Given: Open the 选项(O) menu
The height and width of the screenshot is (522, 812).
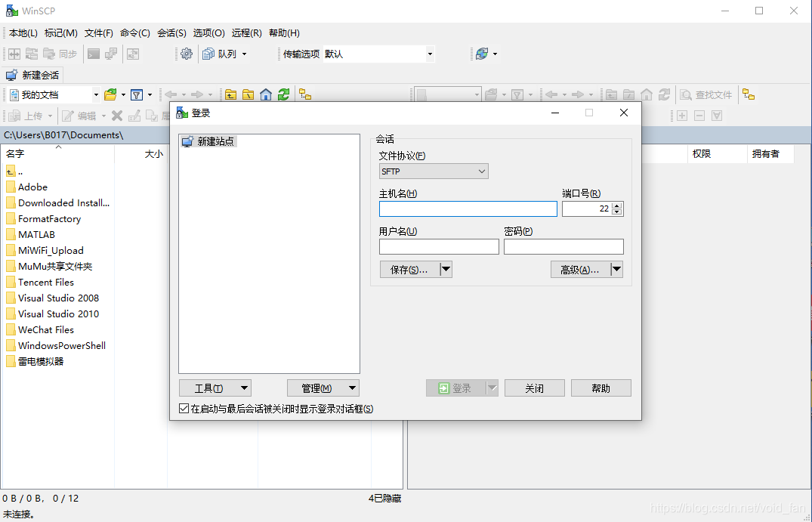Looking at the screenshot, I should pyautogui.click(x=208, y=33).
